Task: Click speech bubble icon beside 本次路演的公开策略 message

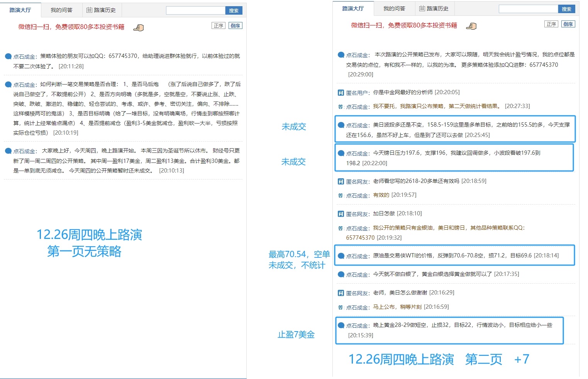Action: [341, 55]
